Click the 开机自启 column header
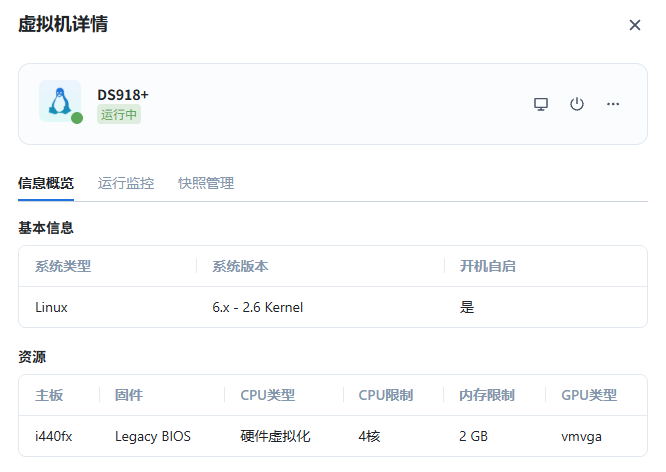Viewport: 666px width, 472px height. point(488,266)
